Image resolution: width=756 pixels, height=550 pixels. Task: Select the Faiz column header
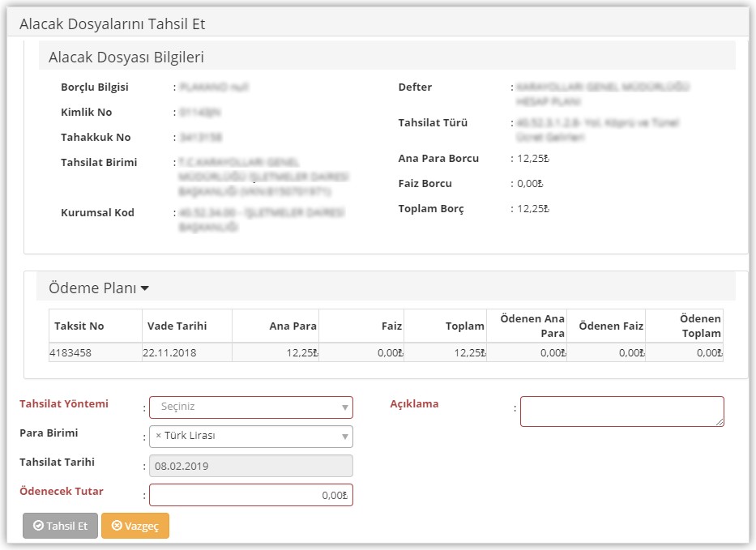tap(391, 326)
